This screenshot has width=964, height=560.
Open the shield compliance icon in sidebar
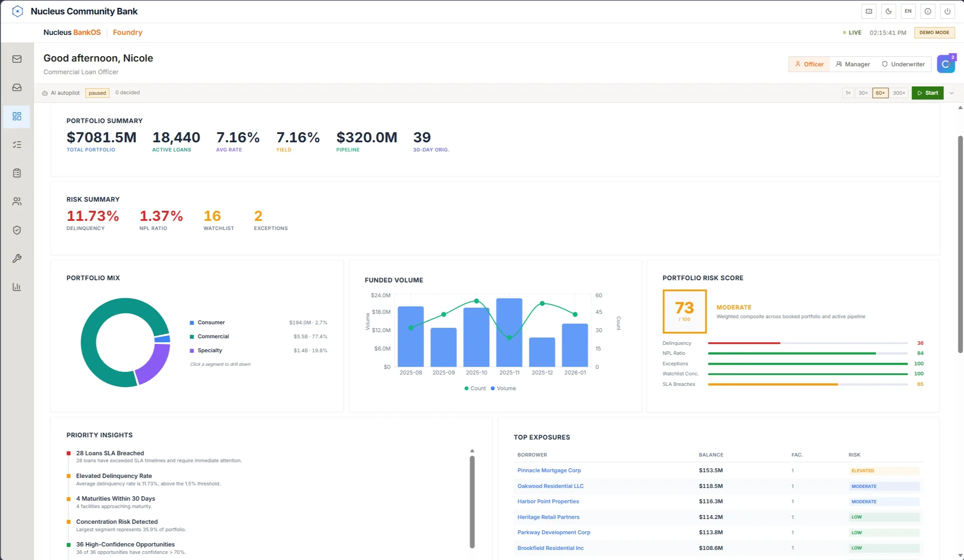coord(17,230)
